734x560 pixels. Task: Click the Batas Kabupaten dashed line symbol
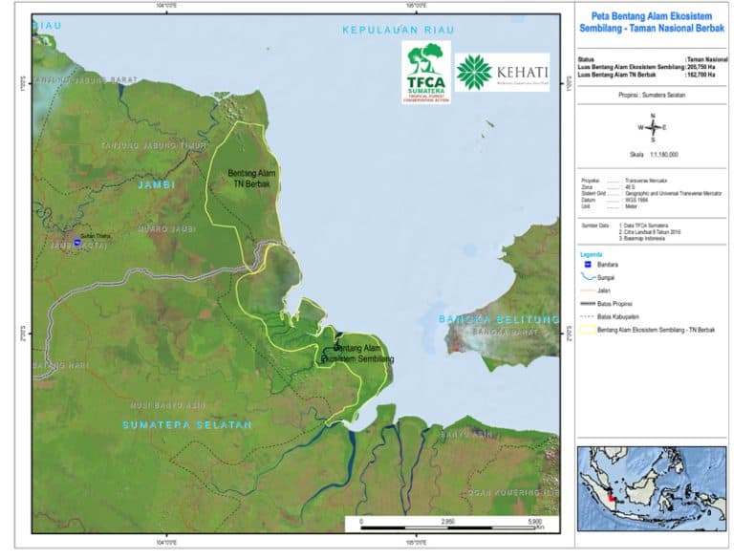pyautogui.click(x=587, y=316)
